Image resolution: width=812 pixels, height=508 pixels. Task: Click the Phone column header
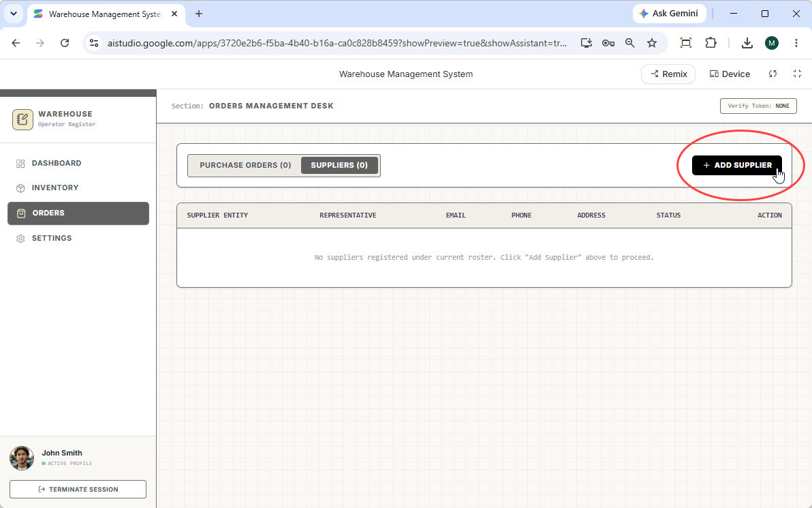[x=522, y=215]
